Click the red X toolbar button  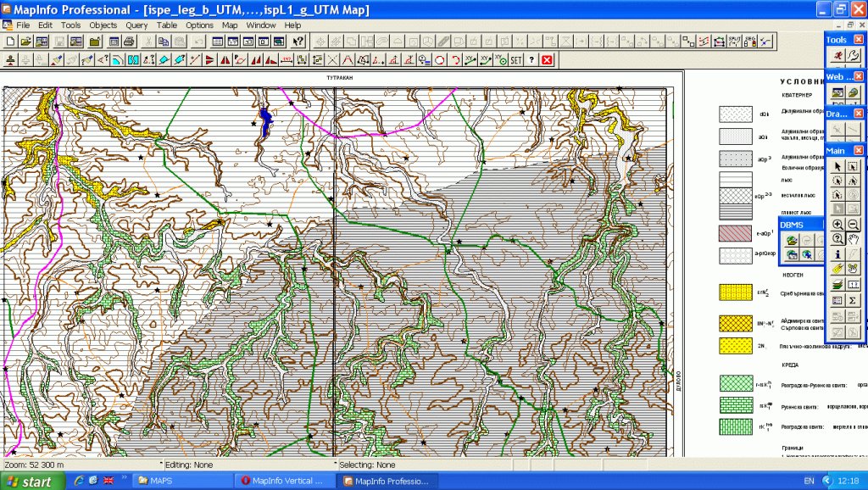tap(547, 59)
